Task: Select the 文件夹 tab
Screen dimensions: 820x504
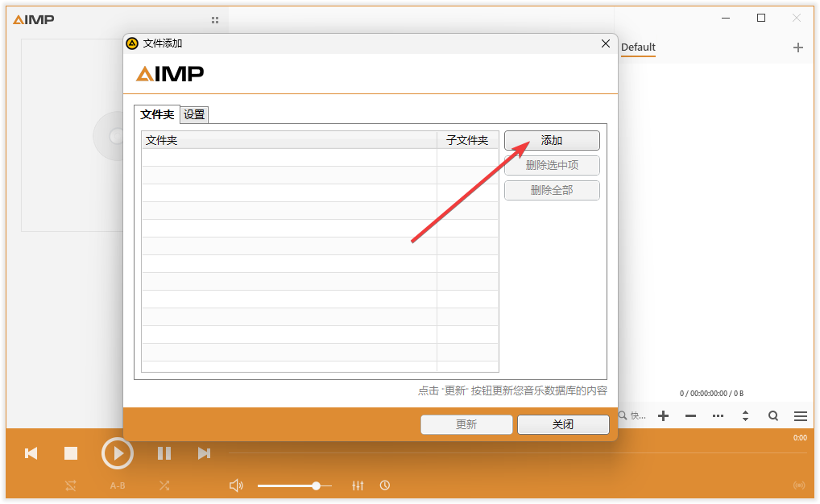Action: (158, 114)
